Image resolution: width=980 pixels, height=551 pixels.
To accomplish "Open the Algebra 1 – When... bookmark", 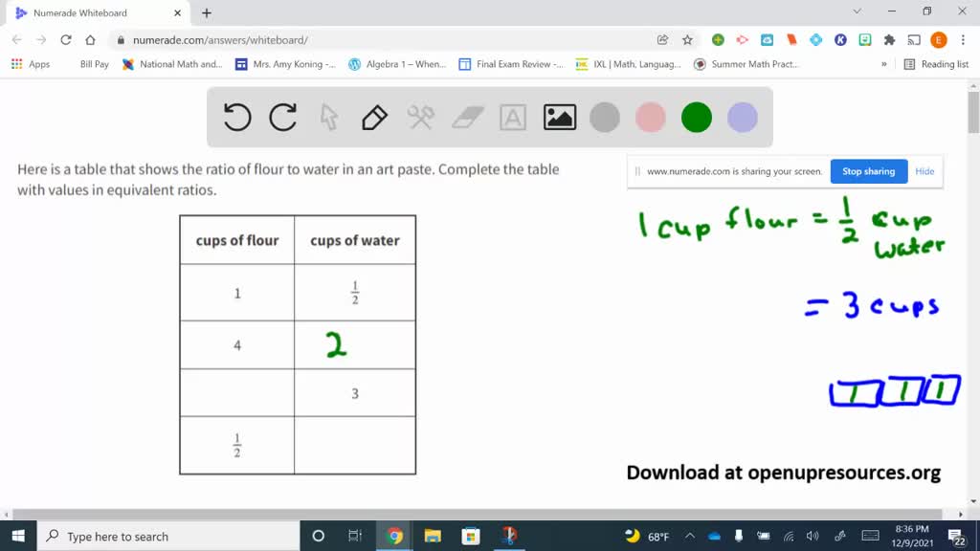I will 397,64.
